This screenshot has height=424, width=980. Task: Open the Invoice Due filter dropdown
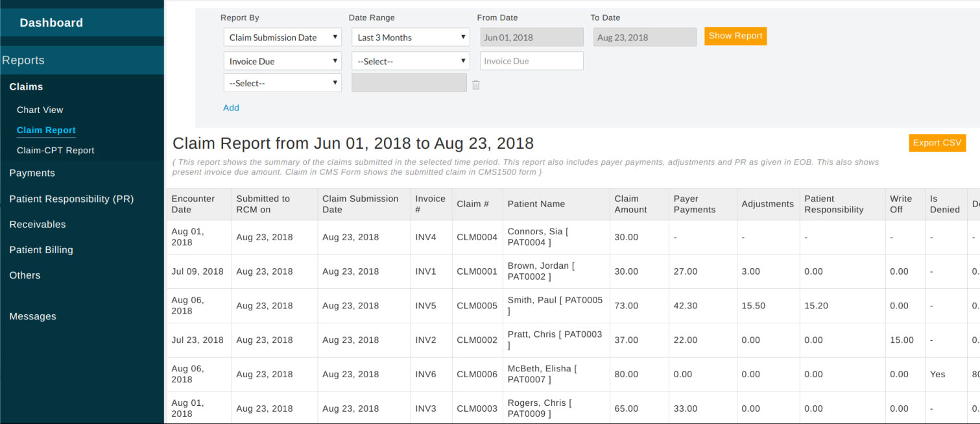(282, 62)
